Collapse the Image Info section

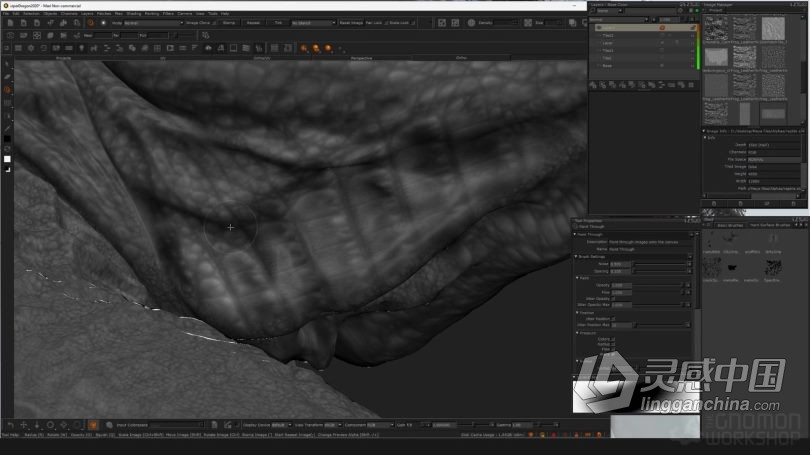704,131
